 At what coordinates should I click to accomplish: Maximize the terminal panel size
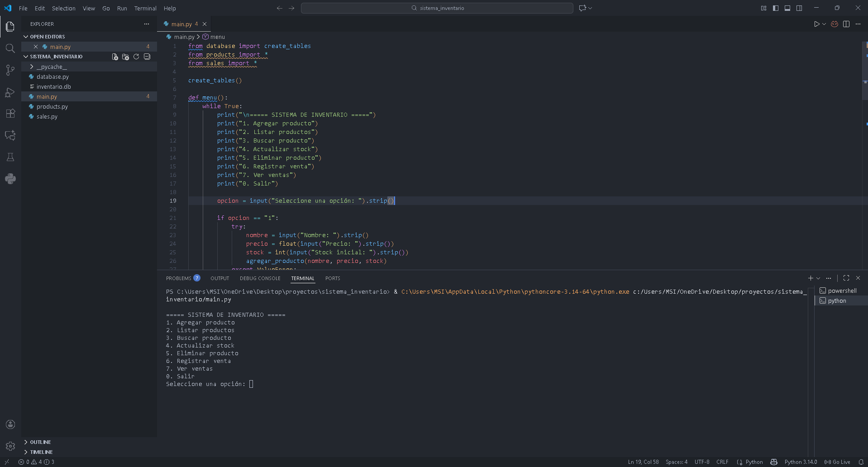pos(846,278)
